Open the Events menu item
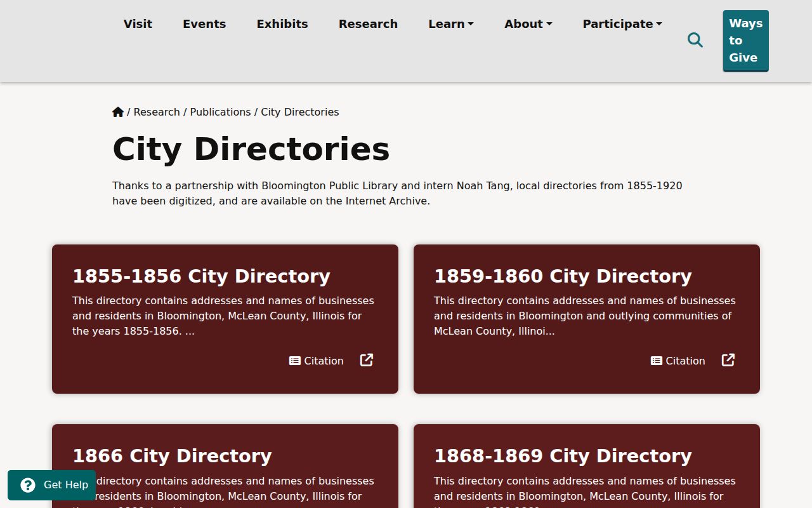The width and height of the screenshot is (812, 508). coord(204,24)
